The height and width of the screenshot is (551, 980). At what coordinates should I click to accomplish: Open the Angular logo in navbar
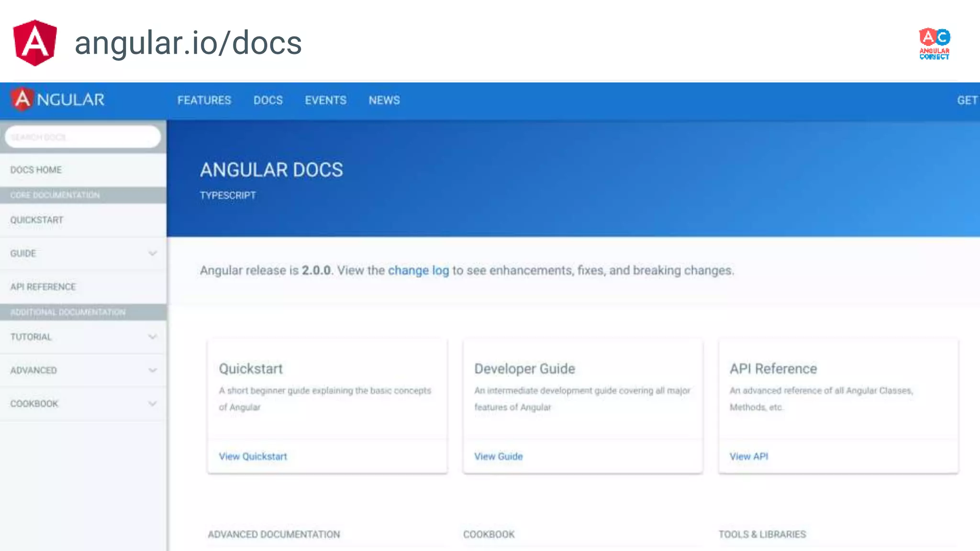pos(57,99)
